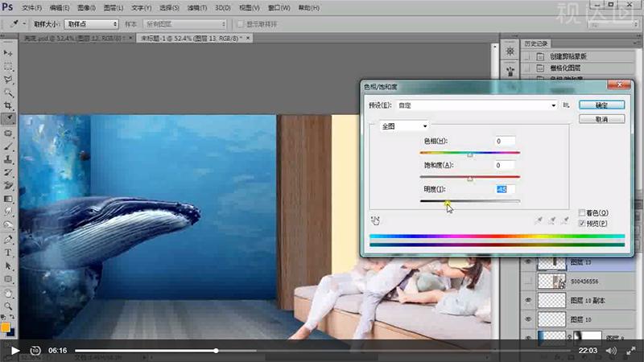Hide layer 图层 10 via eye icon
This screenshot has height=362, width=644.
[528, 319]
